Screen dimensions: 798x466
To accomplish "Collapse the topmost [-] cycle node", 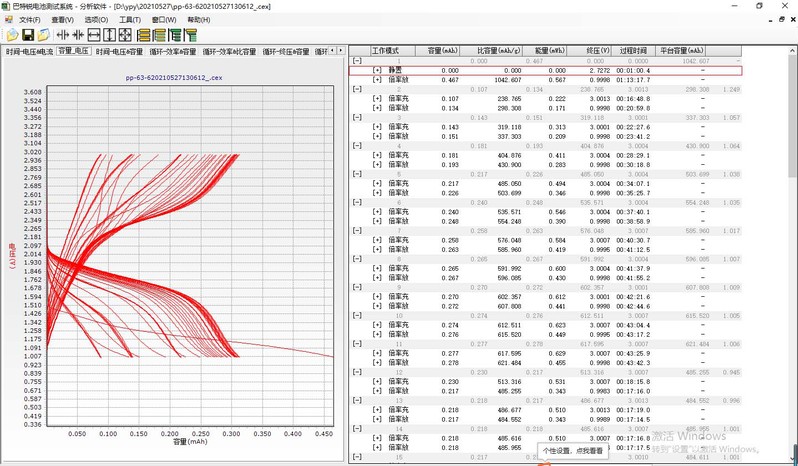I will (357, 62).
